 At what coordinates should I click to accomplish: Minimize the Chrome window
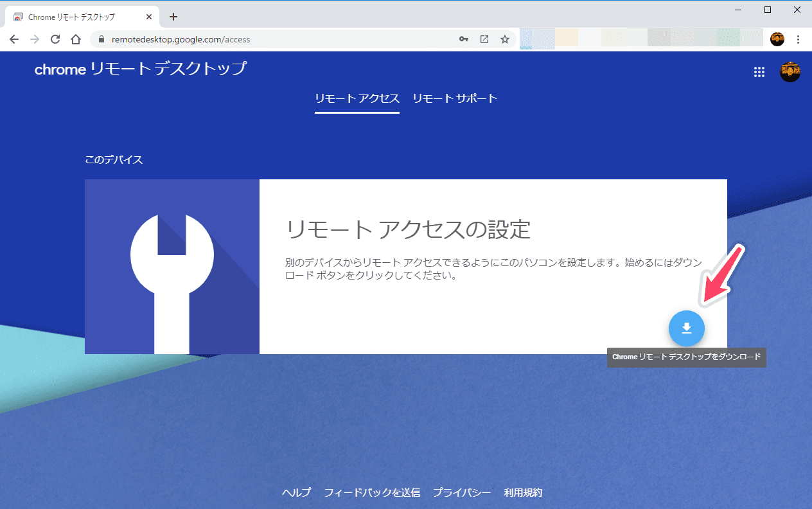pos(738,10)
